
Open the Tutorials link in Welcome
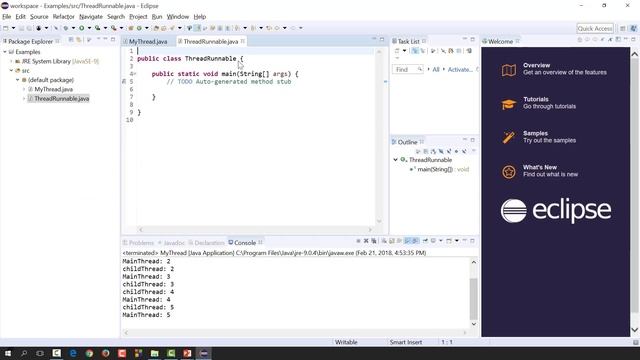[536, 99]
